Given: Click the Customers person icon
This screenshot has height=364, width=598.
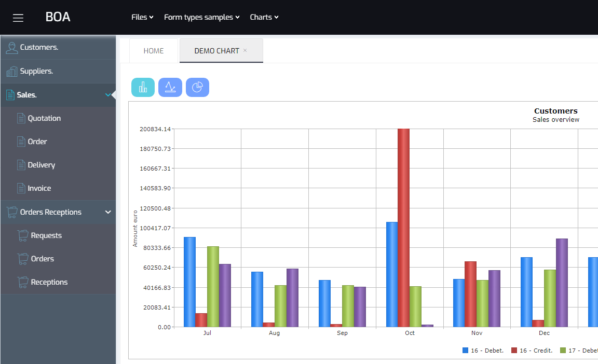Looking at the screenshot, I should pyautogui.click(x=12, y=48).
